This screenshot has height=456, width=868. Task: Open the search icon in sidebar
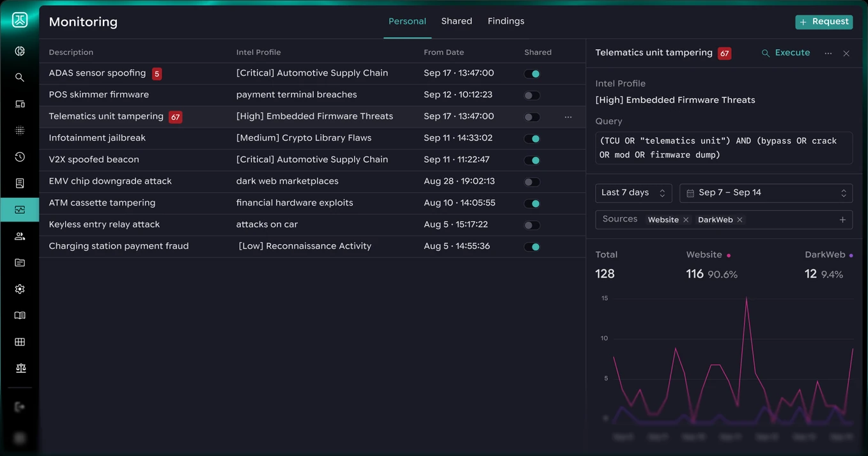point(20,77)
